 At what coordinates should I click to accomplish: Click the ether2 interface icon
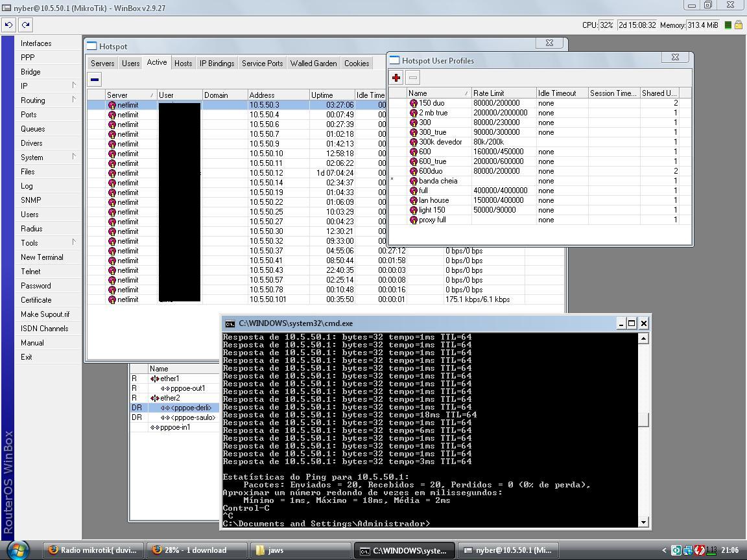(x=154, y=398)
